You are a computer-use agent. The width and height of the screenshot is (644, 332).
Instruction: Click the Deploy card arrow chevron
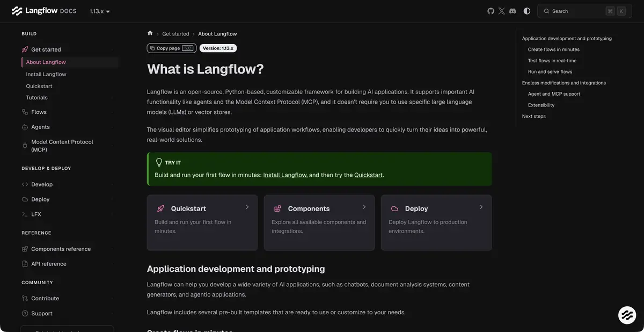pos(481,207)
